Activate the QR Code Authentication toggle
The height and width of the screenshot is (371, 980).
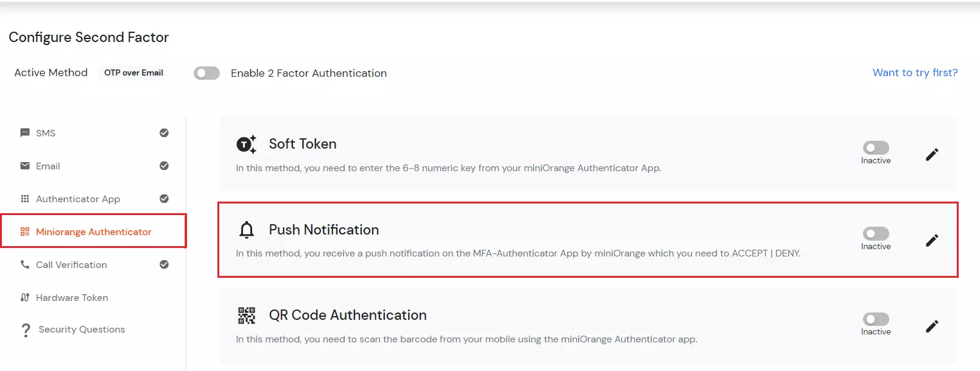coord(875,319)
